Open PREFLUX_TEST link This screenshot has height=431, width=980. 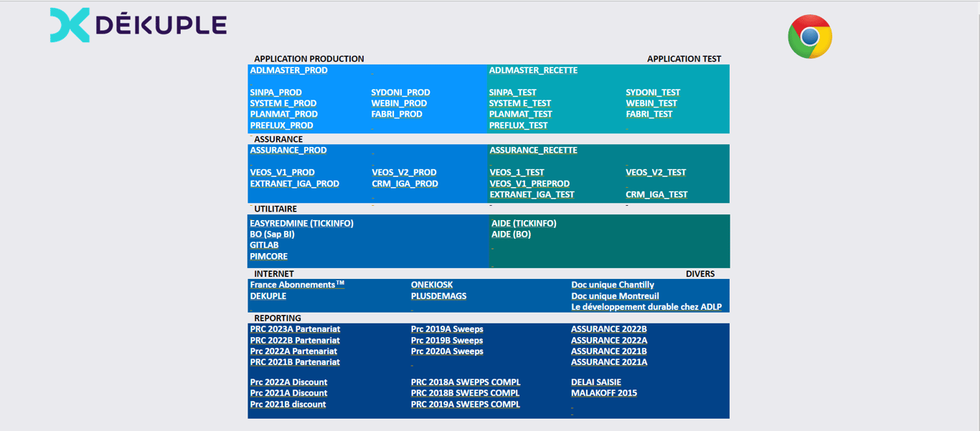[x=519, y=125]
